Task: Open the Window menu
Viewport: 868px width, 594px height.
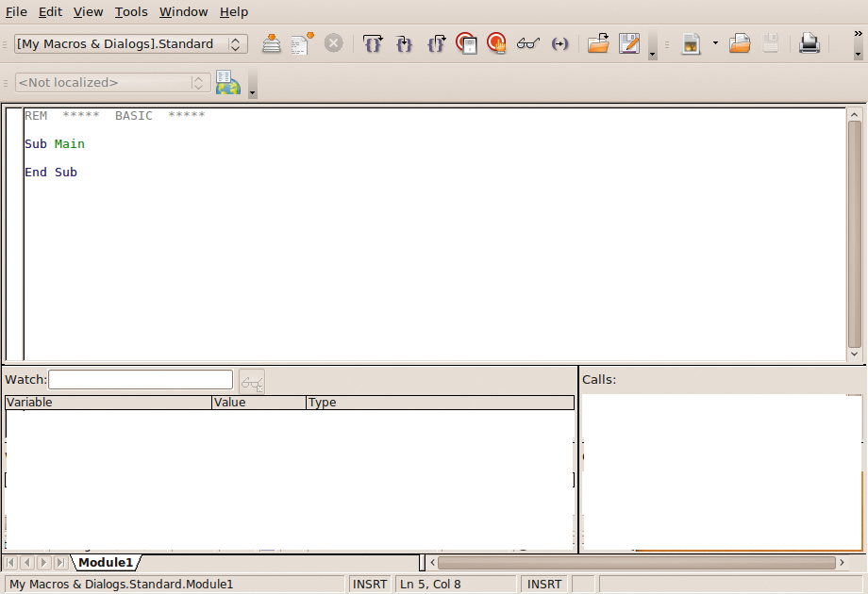Action: coord(183,11)
